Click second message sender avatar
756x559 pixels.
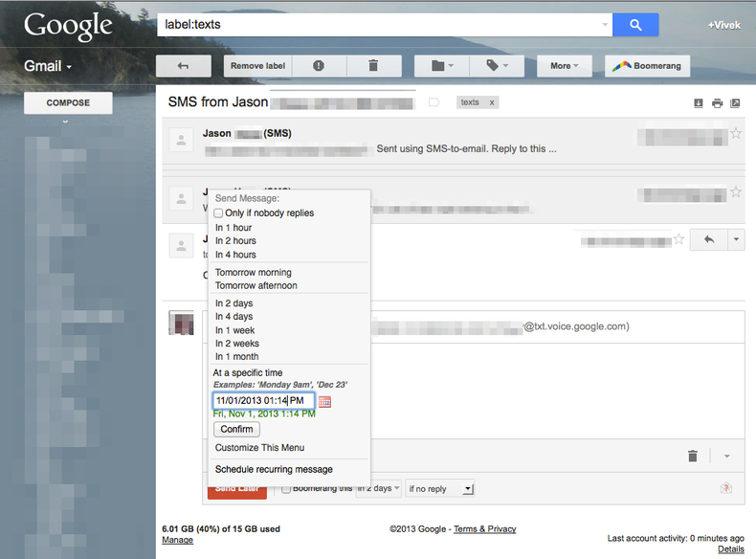point(181,198)
